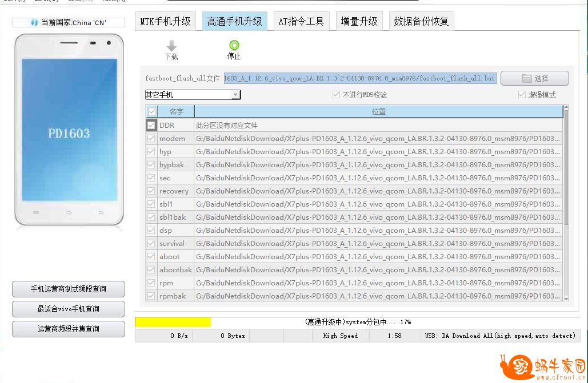Toggle the recovery partition checkbox
The height and width of the screenshot is (383, 588).
[x=151, y=191]
